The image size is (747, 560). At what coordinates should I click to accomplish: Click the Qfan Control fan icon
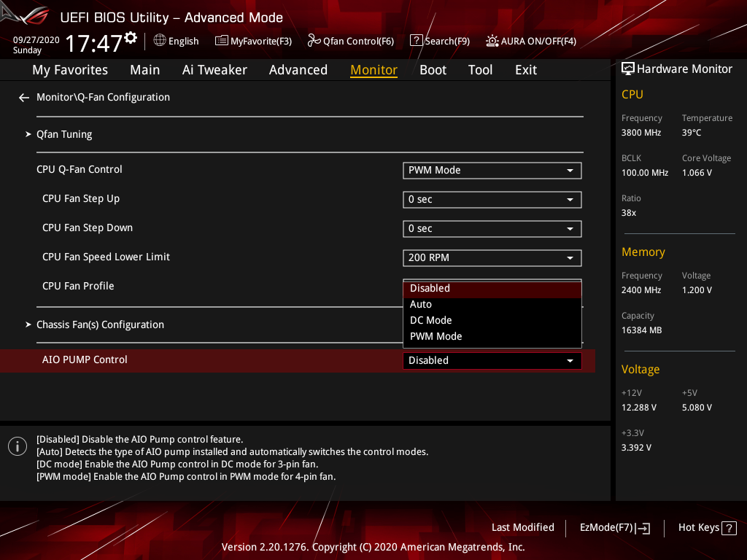point(314,41)
